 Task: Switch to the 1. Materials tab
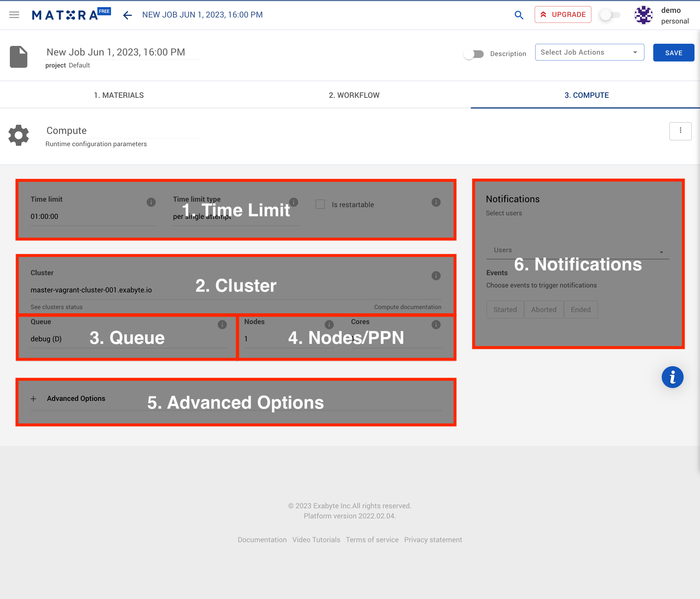pos(119,95)
